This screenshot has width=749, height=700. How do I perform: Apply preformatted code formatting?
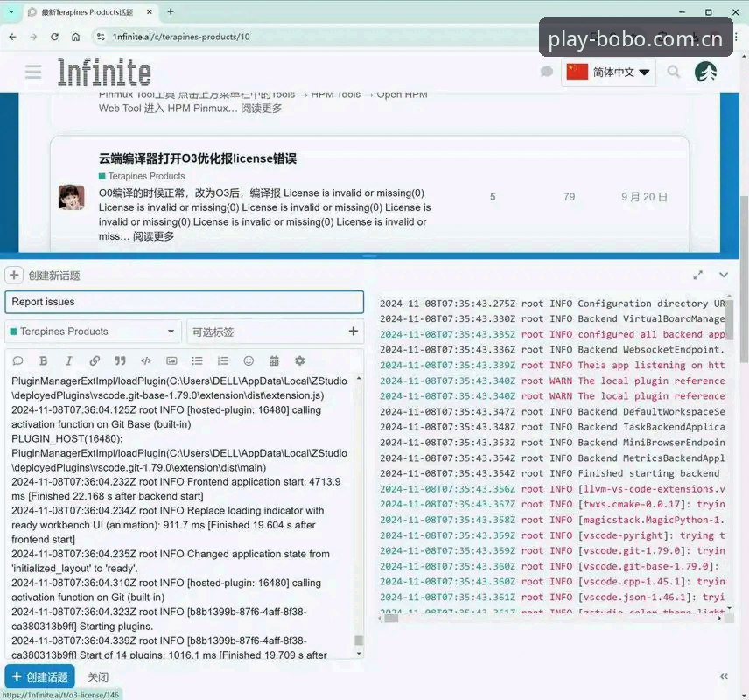(146, 361)
